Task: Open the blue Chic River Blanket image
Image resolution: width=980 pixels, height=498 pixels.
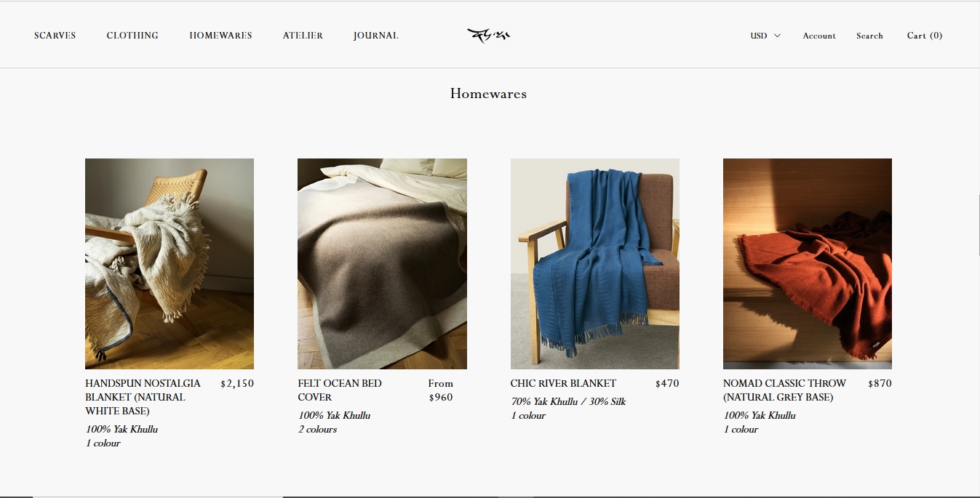Action: click(x=595, y=264)
